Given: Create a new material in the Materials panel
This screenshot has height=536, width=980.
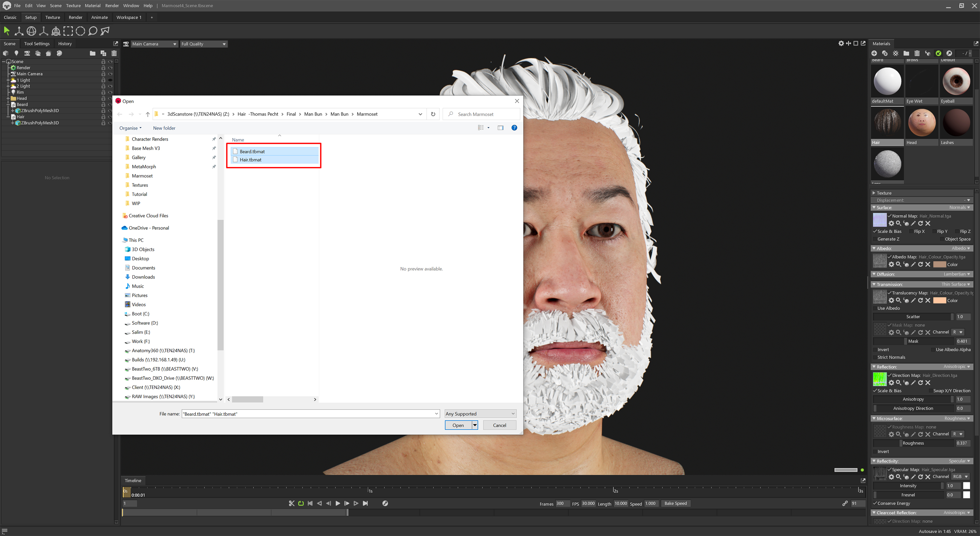Looking at the screenshot, I should (x=874, y=53).
